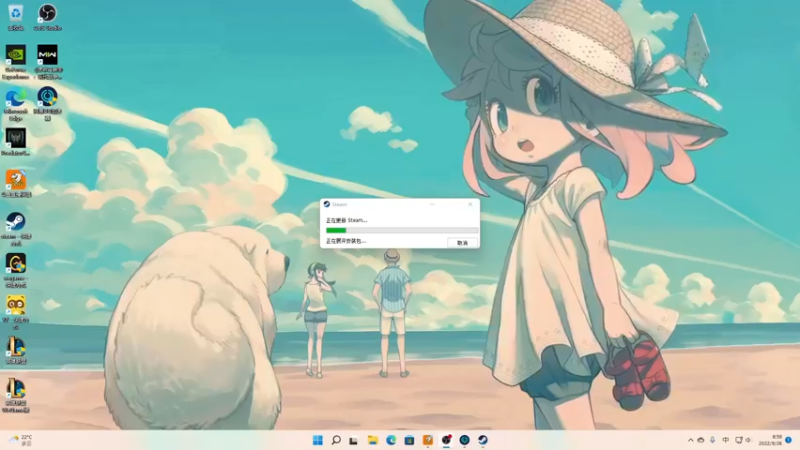Close the Steam updater dialog

(470, 204)
